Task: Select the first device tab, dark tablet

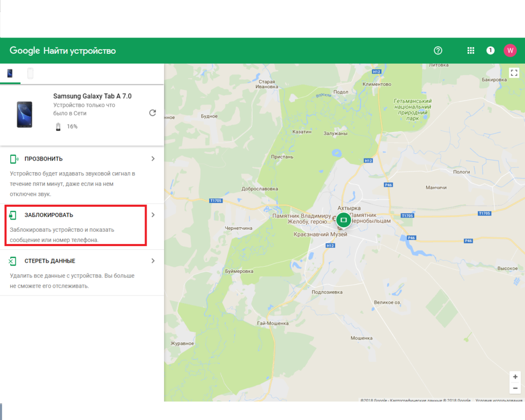Action: click(x=10, y=73)
